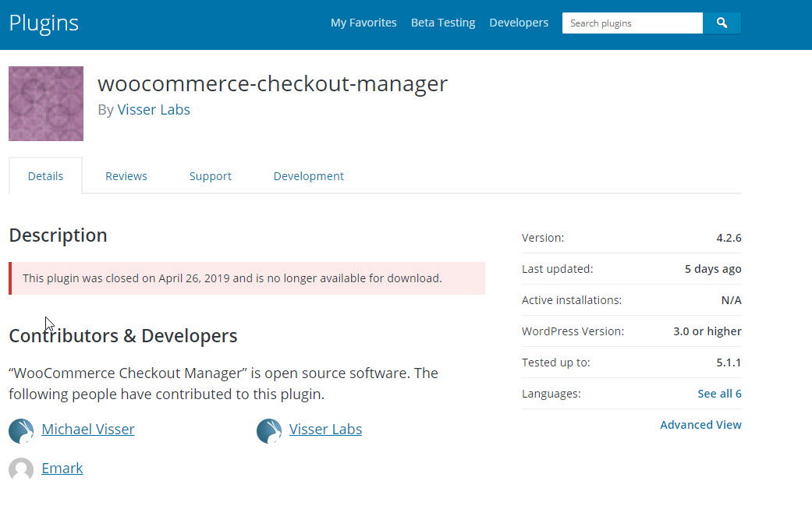Screen dimensions: 812x520
Task: Click the Visser Labs contributor avatar
Action: click(x=269, y=431)
